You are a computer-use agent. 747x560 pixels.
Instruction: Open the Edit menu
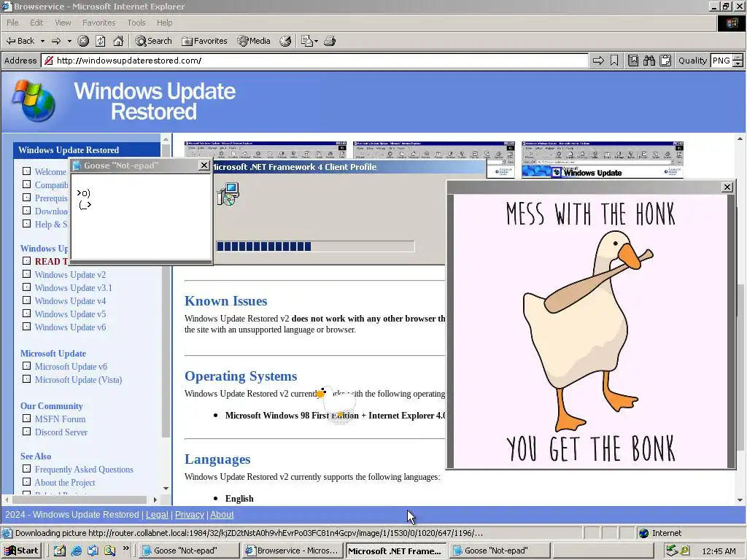pos(36,23)
